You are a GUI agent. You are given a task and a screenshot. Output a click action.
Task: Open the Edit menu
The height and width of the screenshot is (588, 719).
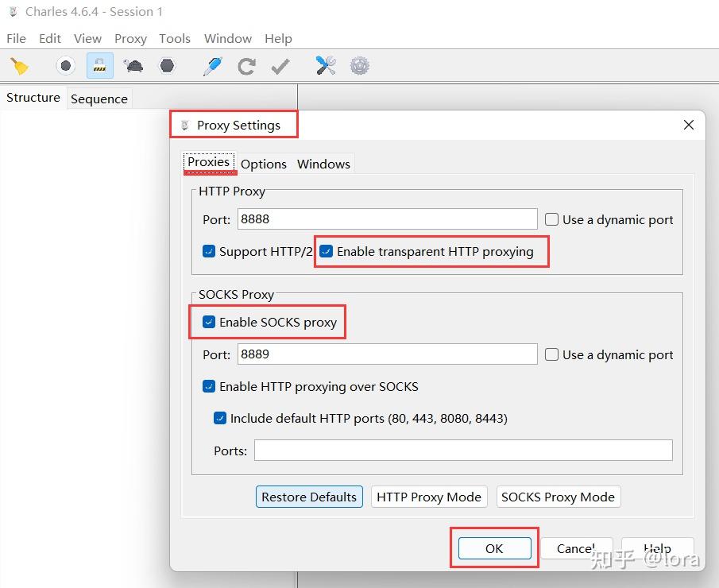tap(49, 38)
